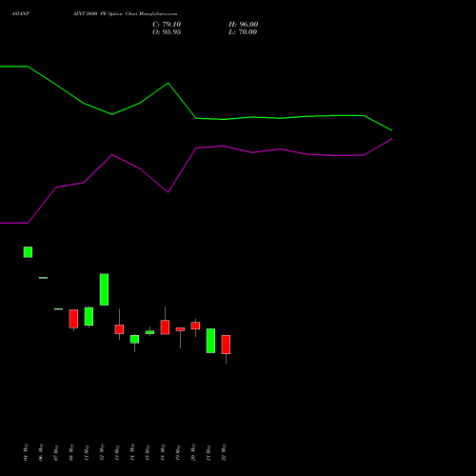Select the 11 May date label

tap(87, 452)
